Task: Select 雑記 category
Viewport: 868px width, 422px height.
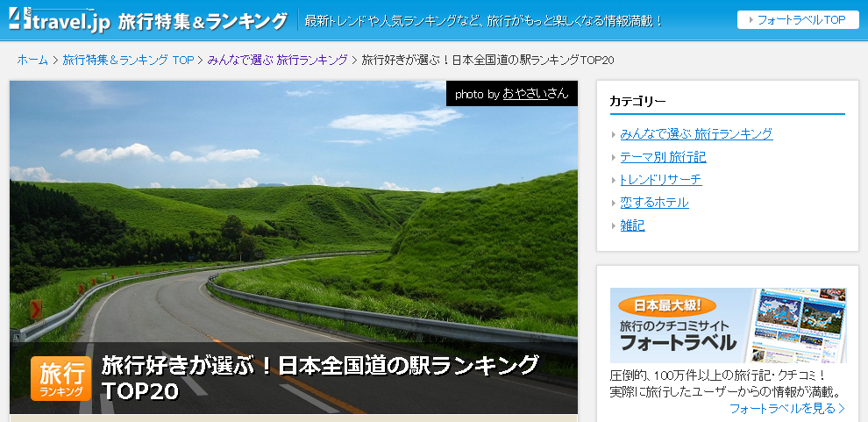Action: click(x=632, y=225)
